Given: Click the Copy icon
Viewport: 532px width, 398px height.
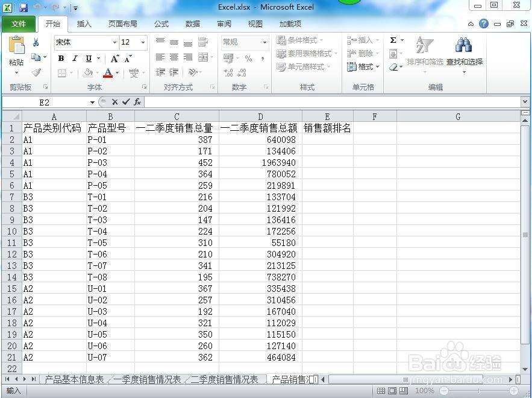Looking at the screenshot, I should pyautogui.click(x=36, y=57).
